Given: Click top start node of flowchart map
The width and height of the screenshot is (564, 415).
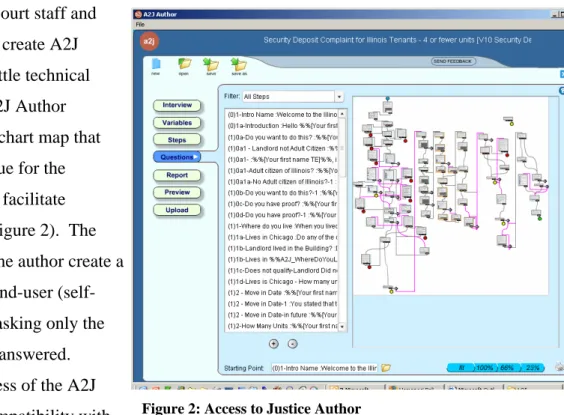Looking at the screenshot, I should 387,98.
